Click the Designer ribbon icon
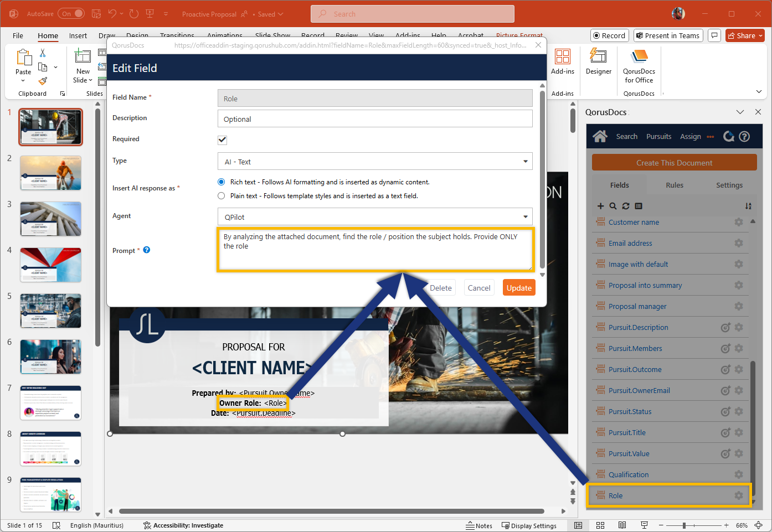The width and height of the screenshot is (772, 532). pos(598,61)
